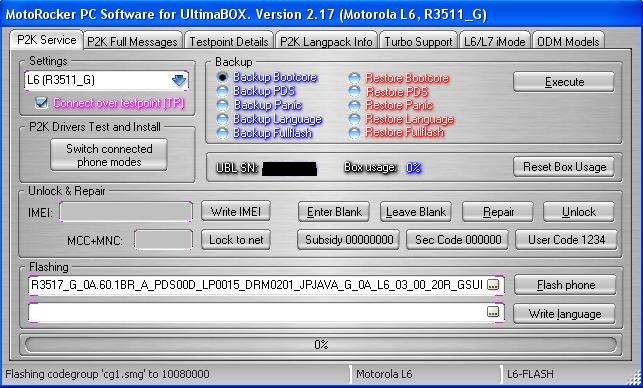This screenshot has width=643, height=388.
Task: Open the P2K Full Messages tab
Action: coord(132,41)
